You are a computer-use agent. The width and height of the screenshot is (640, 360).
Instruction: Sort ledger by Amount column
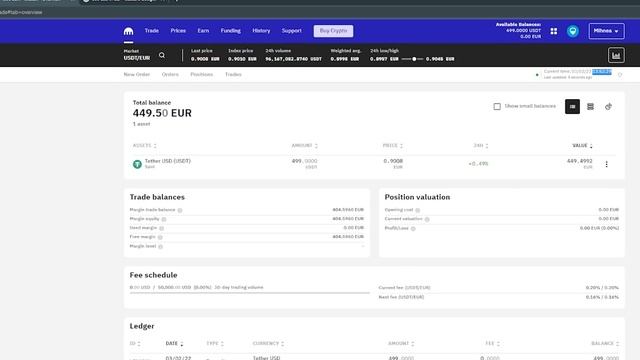tap(401, 344)
